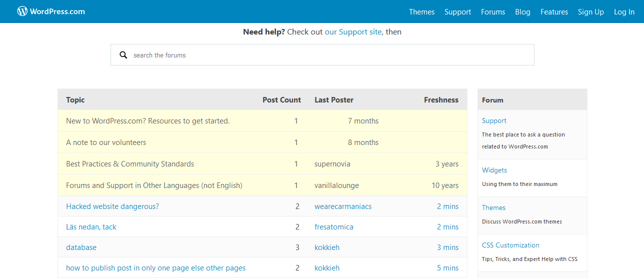Click the WordPress.com logo
Screen dimensions: 644x278
point(51,11)
